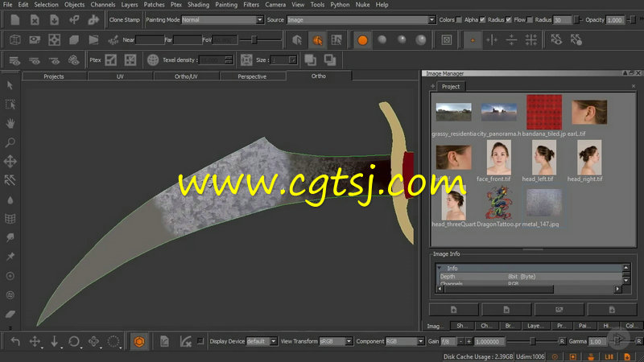
Task: Collapse the Info section expander
Action: 439,268
